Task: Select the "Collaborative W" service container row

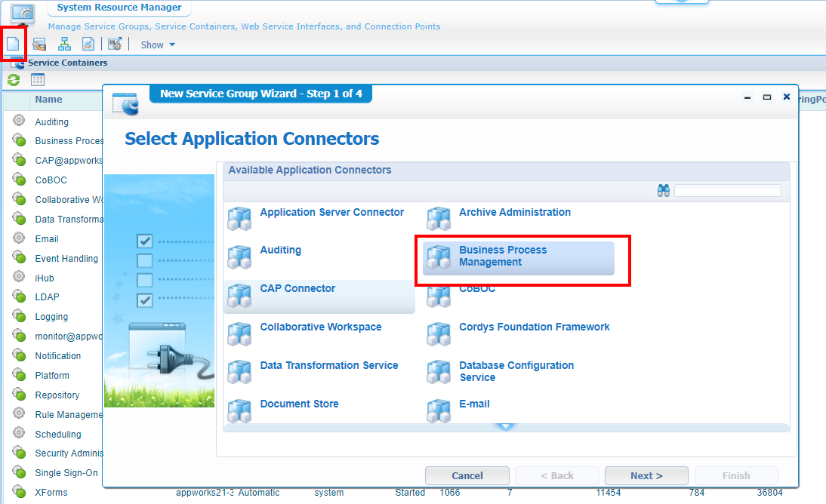Action: tap(69, 200)
